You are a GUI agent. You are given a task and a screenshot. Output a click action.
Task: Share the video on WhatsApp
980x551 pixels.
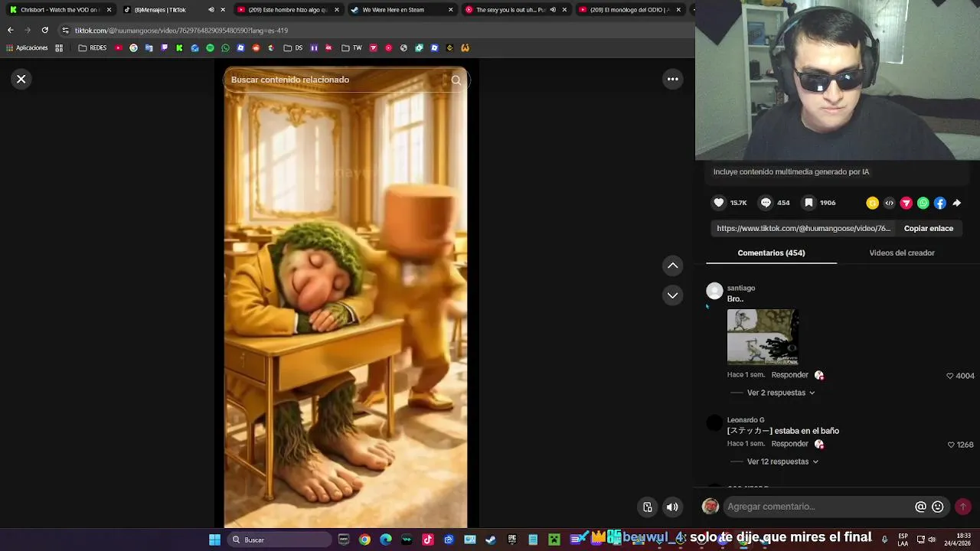(923, 203)
